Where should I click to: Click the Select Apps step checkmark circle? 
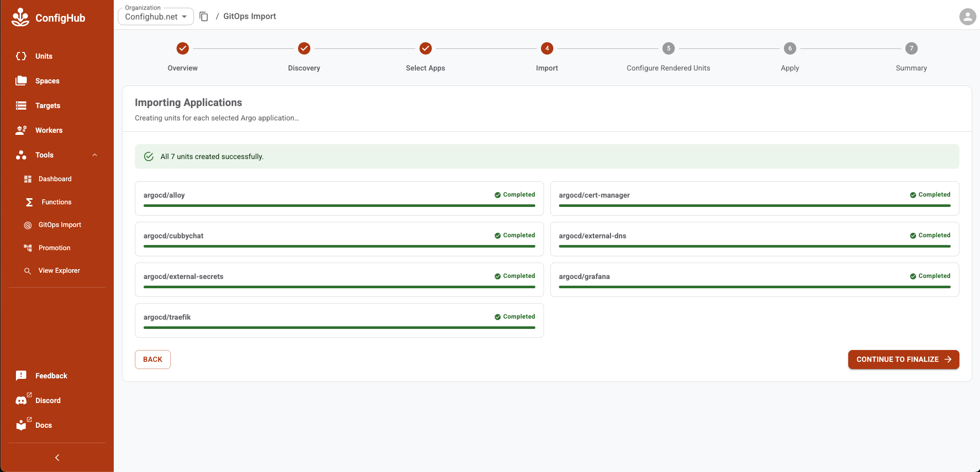(426, 48)
